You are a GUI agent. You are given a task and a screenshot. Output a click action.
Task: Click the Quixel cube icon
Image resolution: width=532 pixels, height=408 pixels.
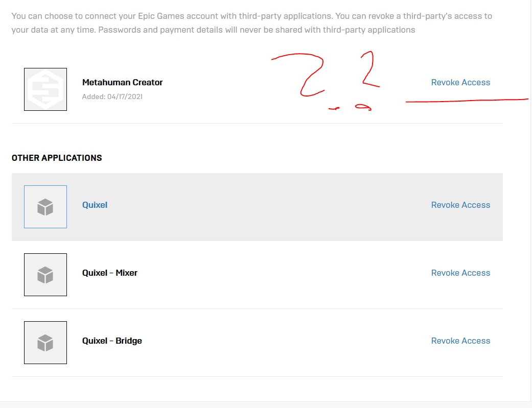pos(45,207)
